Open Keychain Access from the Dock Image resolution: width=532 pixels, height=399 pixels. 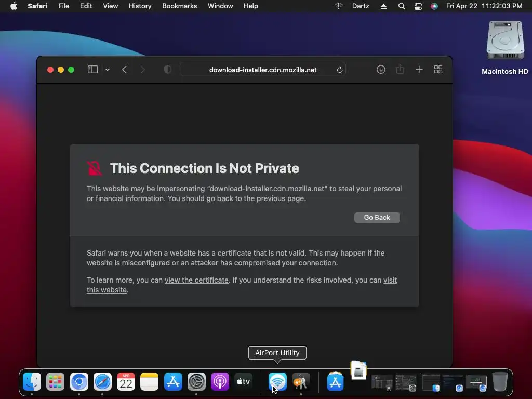[x=301, y=382]
